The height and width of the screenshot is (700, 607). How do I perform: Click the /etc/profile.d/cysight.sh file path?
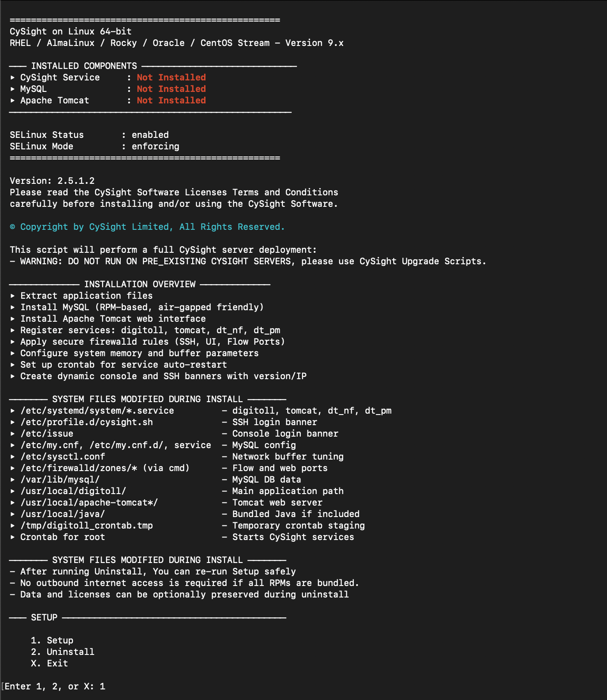pos(87,422)
